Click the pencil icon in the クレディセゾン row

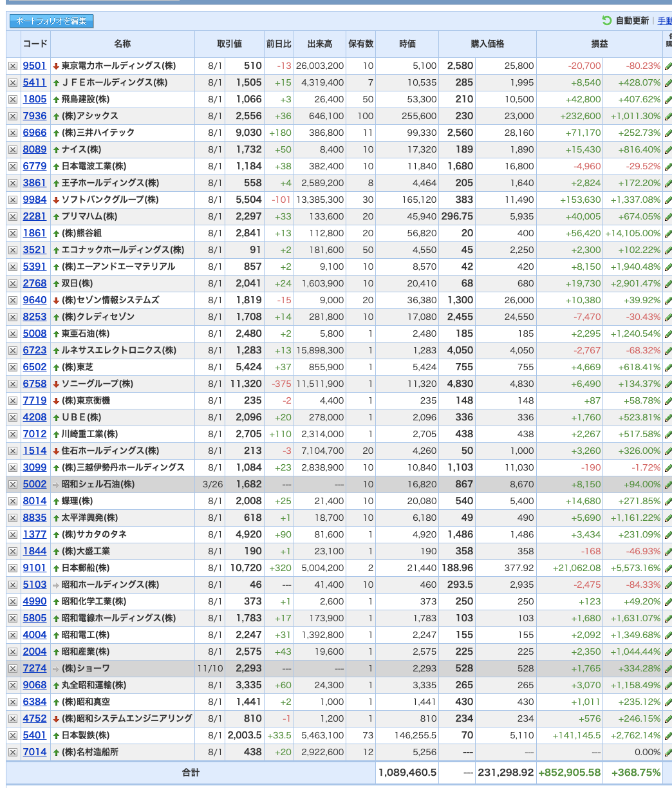pos(668,317)
